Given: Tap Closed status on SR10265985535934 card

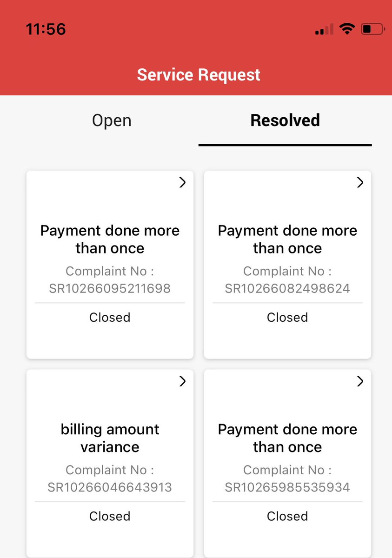Looking at the screenshot, I should pyautogui.click(x=287, y=516).
